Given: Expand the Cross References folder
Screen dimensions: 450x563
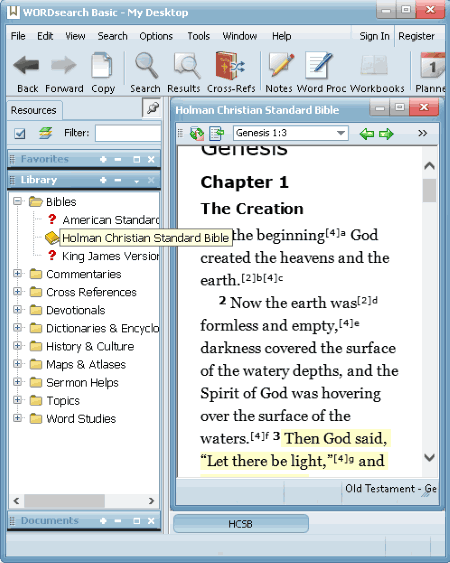Looking at the screenshot, I should [x=17, y=292].
